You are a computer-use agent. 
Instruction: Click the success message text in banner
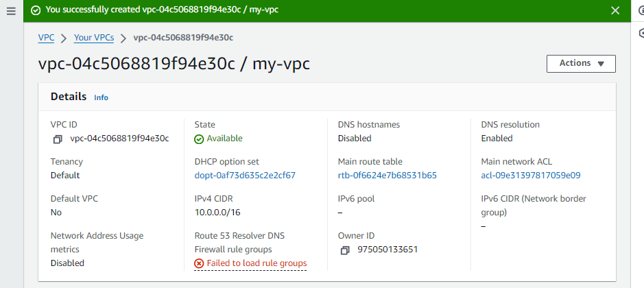(x=163, y=10)
